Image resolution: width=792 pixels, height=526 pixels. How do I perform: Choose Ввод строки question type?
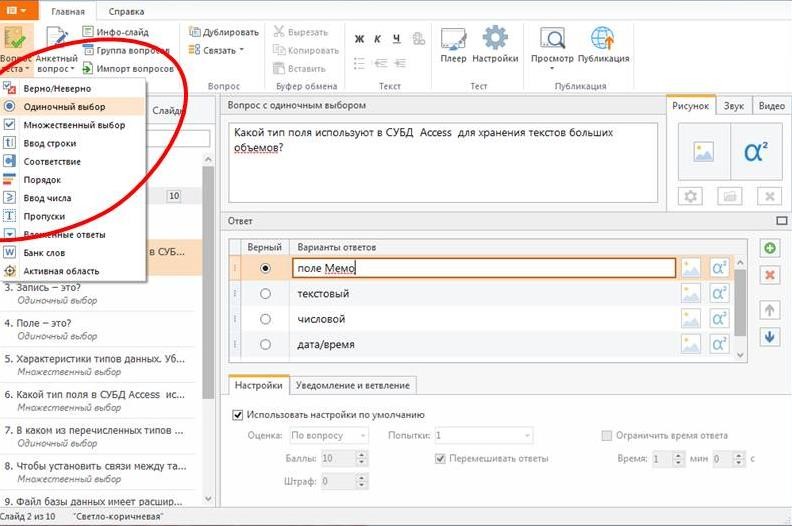[x=73, y=143]
